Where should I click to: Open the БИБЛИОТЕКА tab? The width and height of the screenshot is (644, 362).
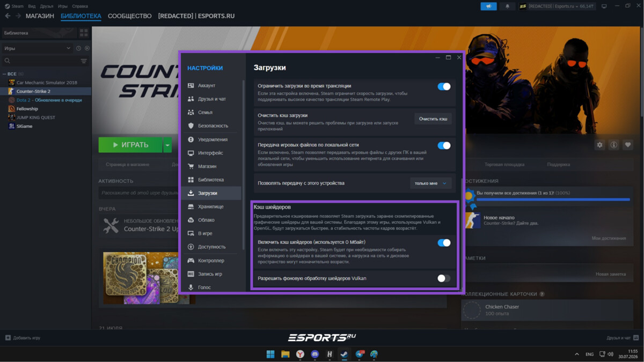pos(81,16)
